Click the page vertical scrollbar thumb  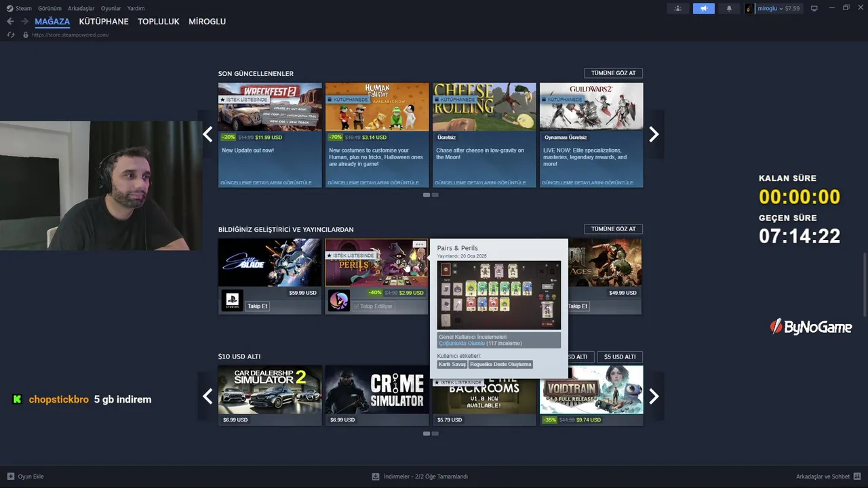click(x=864, y=285)
